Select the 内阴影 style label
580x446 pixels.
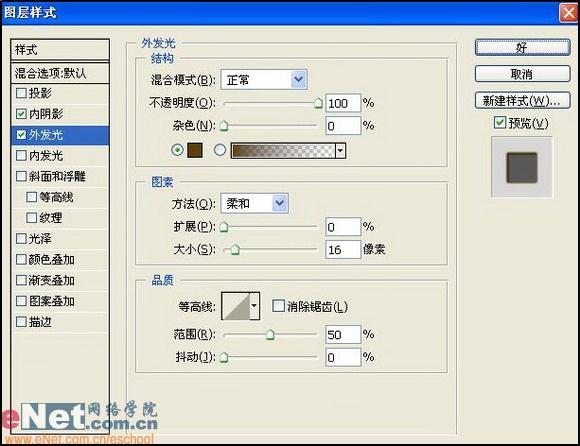click(46, 114)
